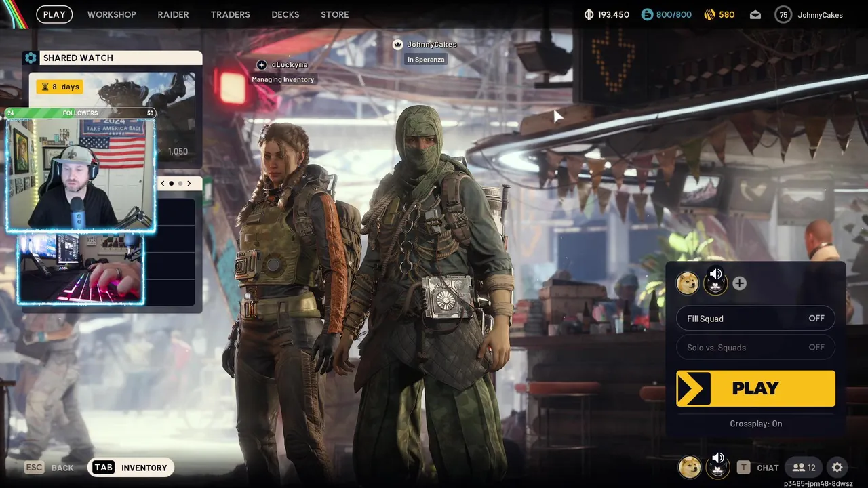
Task: Select first pagination dot
Action: tap(171, 183)
